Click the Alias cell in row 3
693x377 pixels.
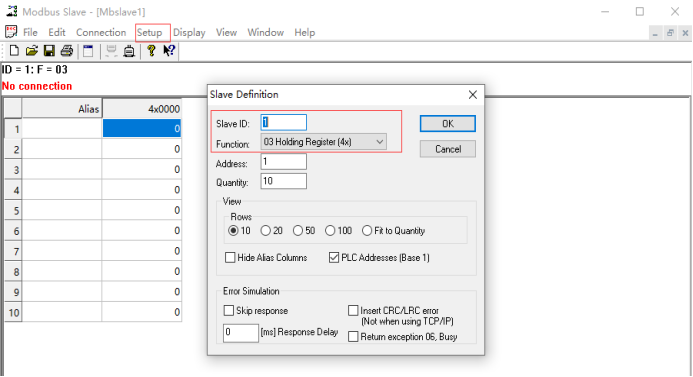[62, 169]
